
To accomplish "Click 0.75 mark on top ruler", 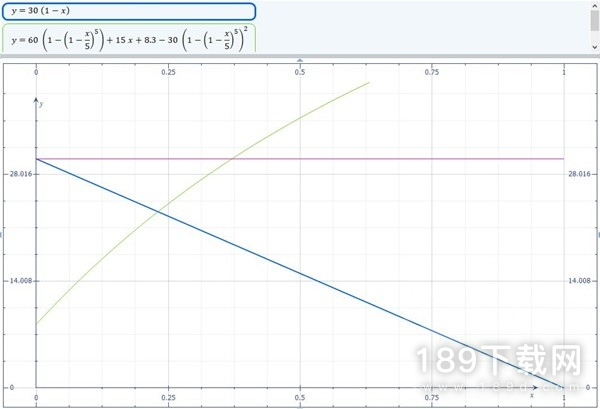I will (432, 72).
